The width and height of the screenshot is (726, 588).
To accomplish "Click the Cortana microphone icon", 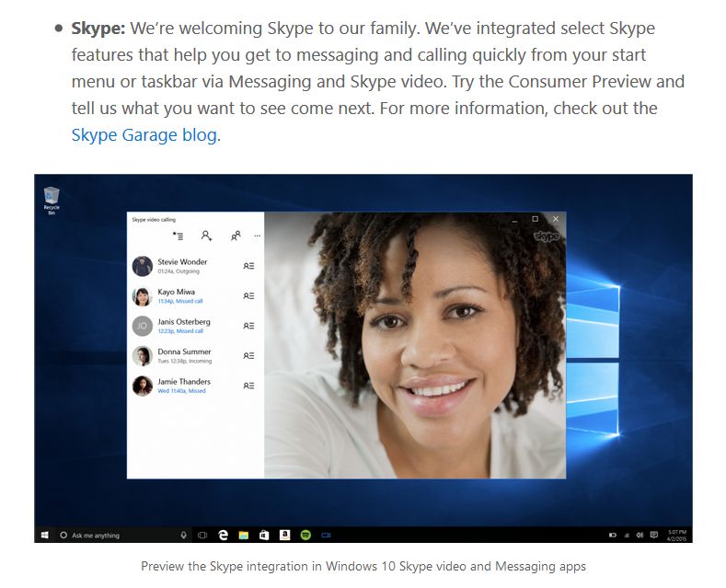I will click(x=184, y=536).
